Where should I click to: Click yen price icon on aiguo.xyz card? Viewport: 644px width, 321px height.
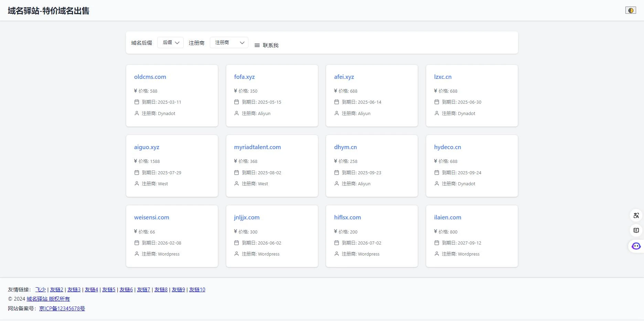coord(136,161)
